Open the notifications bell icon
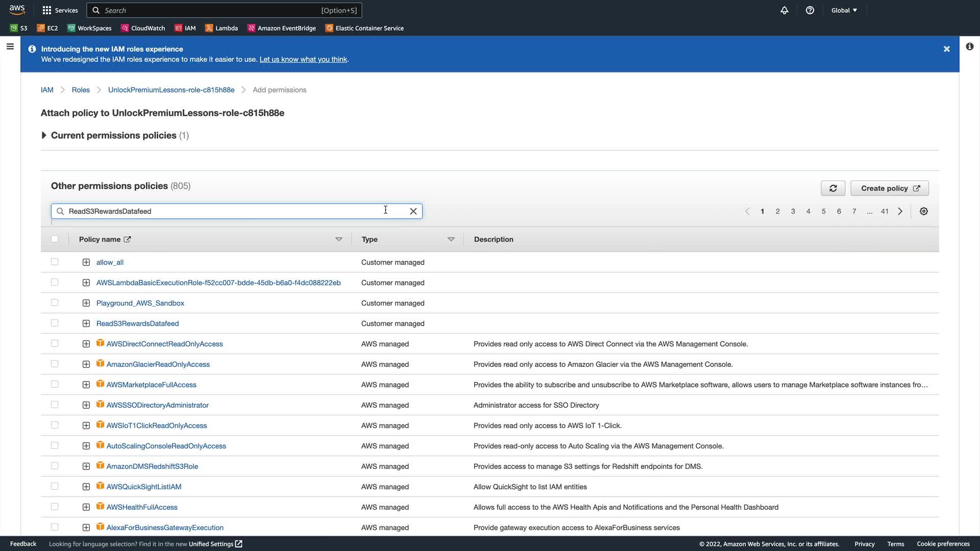 pos(785,10)
